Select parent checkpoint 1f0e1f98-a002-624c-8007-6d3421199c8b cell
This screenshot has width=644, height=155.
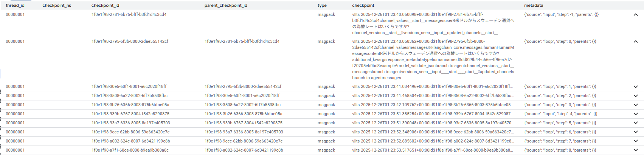point(244,150)
